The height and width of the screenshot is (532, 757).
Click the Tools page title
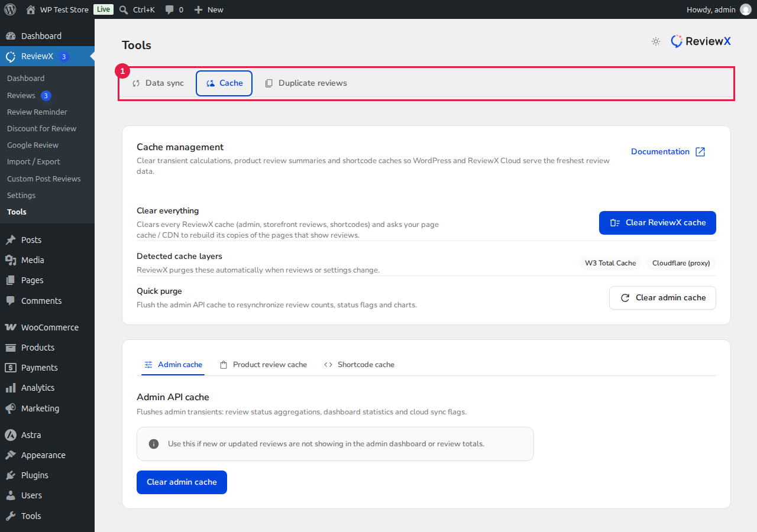[x=137, y=46]
